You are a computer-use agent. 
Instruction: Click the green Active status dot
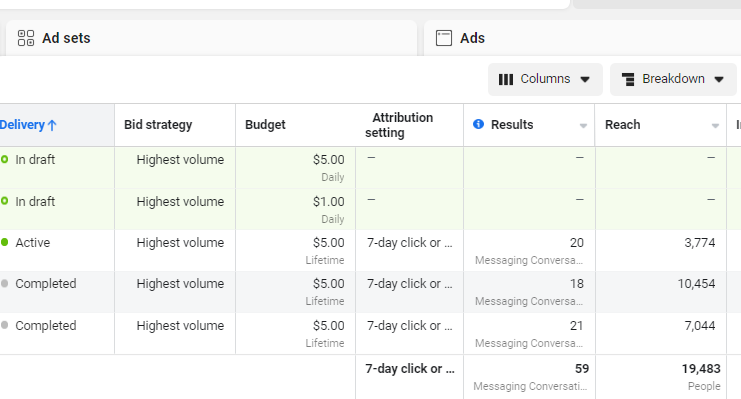click(5, 243)
